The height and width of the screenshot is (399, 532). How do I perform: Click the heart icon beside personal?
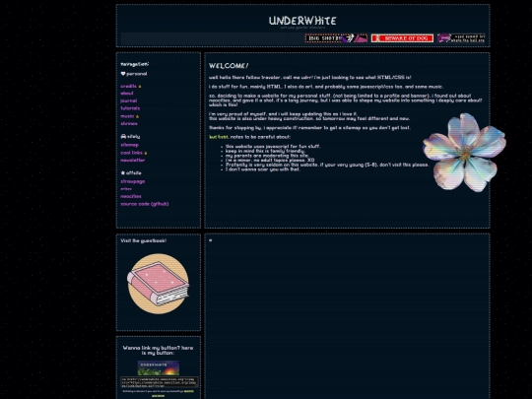(123, 74)
